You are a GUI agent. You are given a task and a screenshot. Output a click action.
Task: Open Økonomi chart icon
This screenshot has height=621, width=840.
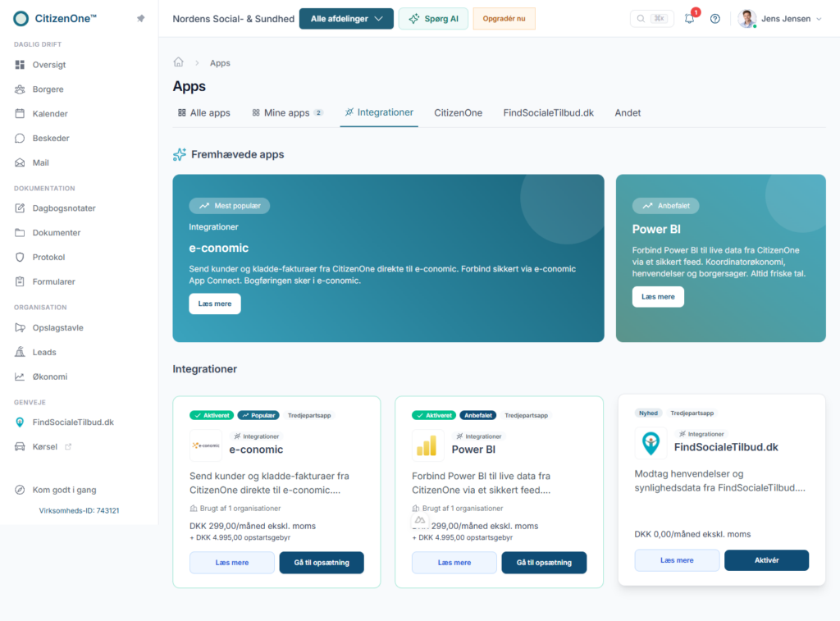(20, 377)
